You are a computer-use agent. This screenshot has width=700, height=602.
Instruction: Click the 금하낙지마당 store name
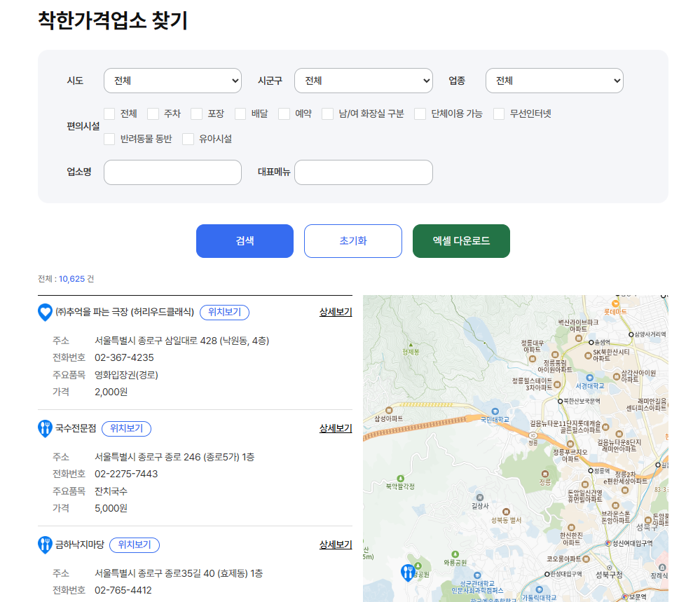tap(80, 545)
